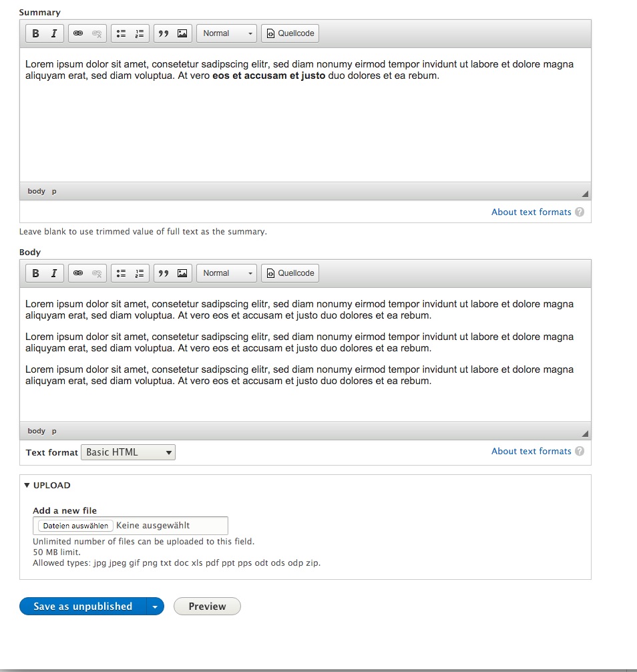Viewport: 637px width, 672px height.
Task: Insert image in Body editor
Action: [x=182, y=273]
